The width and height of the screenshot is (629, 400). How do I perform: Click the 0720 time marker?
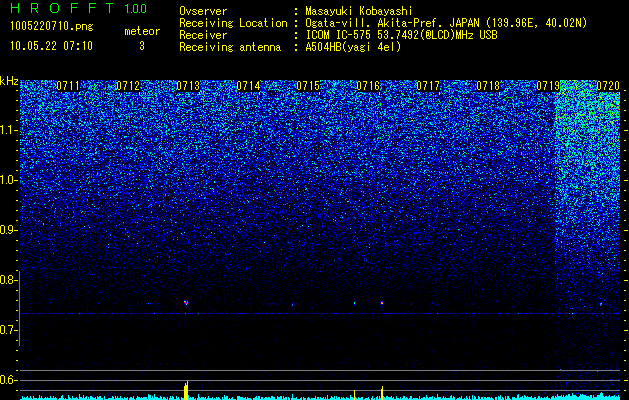coord(608,86)
